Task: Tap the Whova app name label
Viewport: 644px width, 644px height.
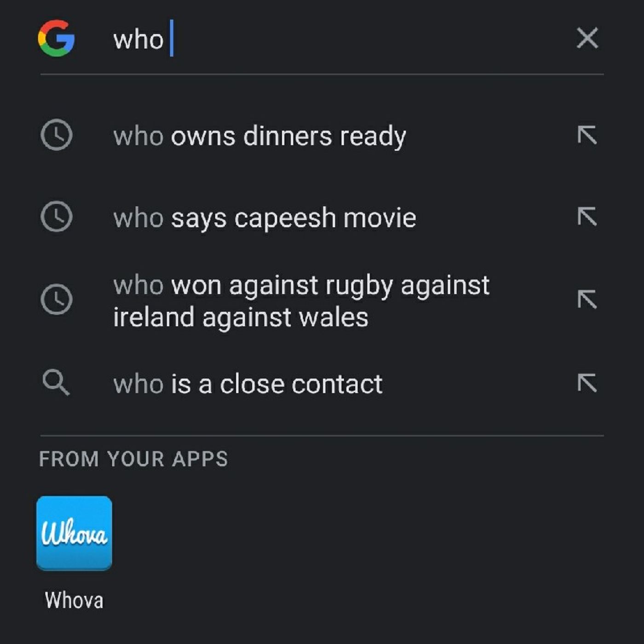Action: pos(74,600)
